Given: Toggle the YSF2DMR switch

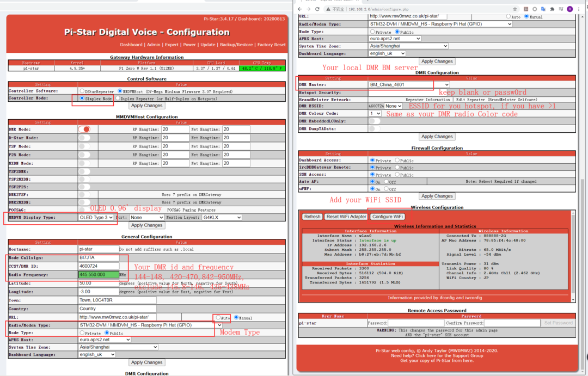Looking at the screenshot, I should 84,171.
